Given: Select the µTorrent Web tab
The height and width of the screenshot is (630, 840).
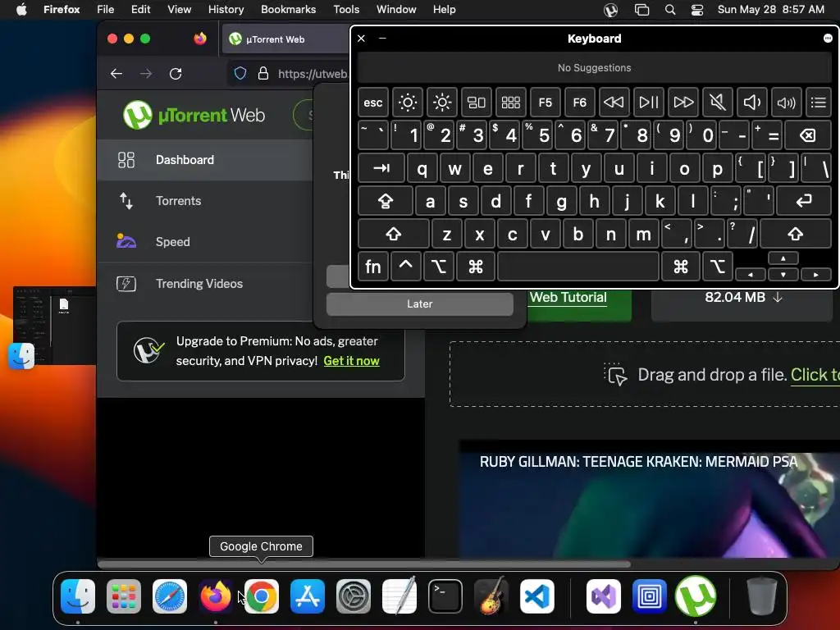Looking at the screenshot, I should tap(286, 39).
